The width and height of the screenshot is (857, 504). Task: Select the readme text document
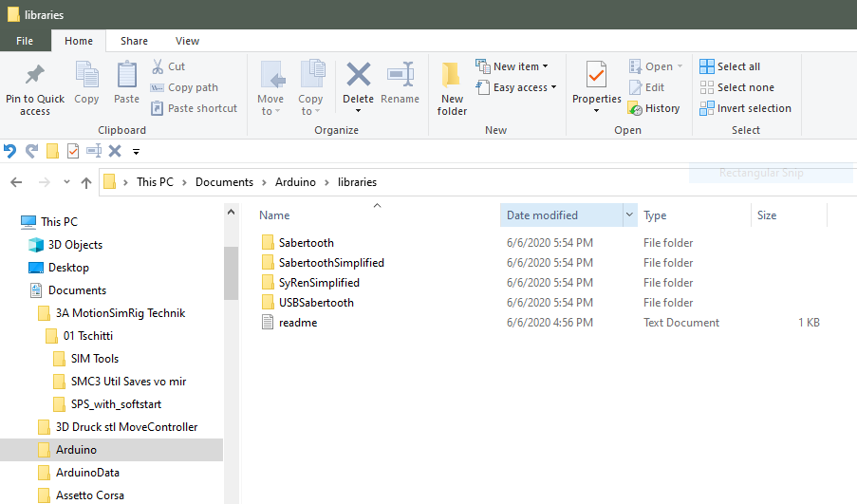tap(298, 323)
